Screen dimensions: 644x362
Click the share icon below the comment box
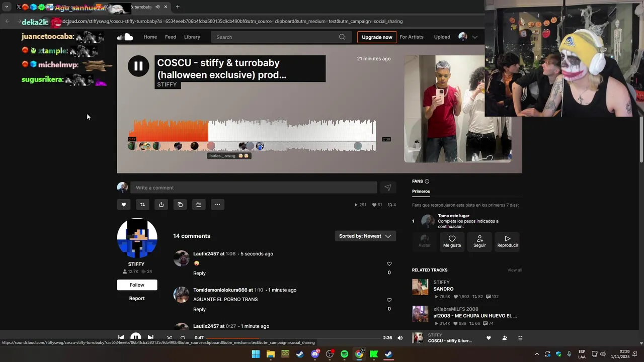click(161, 205)
